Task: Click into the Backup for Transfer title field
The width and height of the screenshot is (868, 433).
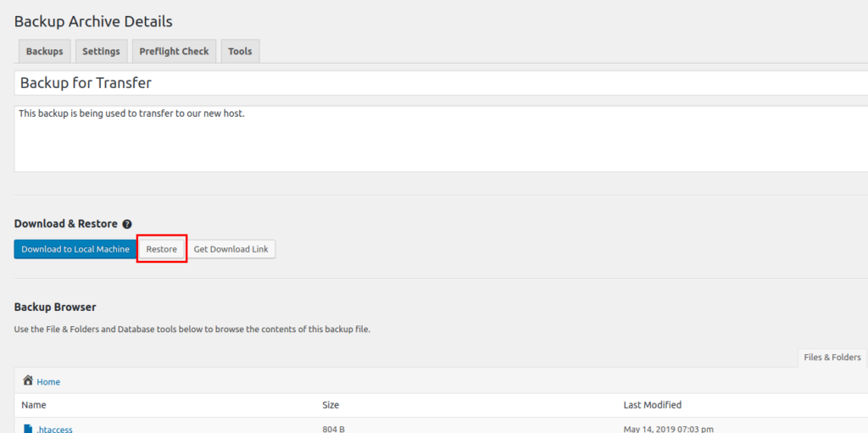Action: tap(424, 83)
